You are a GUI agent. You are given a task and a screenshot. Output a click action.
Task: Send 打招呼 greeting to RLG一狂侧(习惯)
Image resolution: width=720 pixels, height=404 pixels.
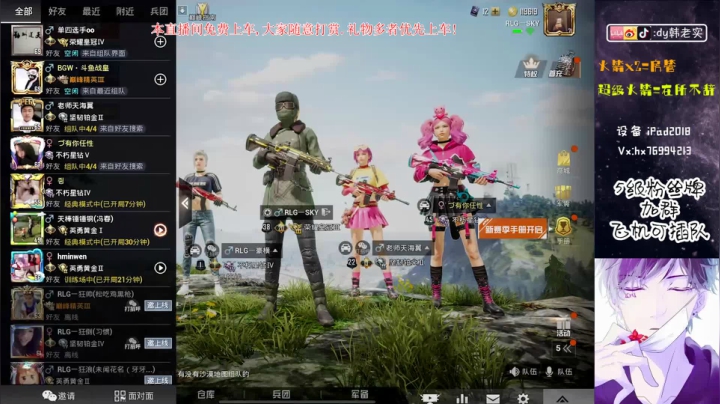[132, 343]
